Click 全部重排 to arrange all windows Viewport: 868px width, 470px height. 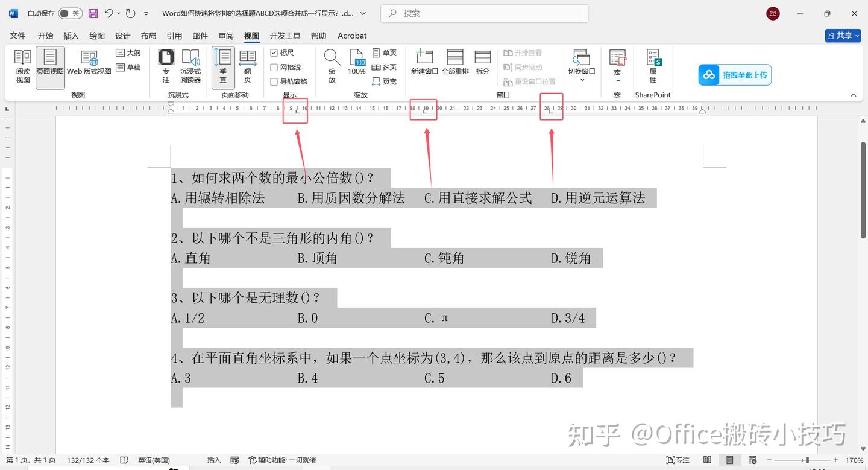[x=454, y=63]
